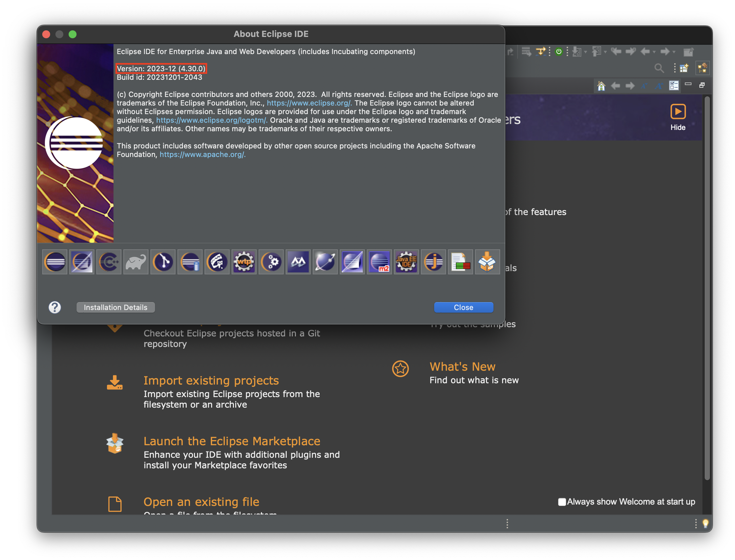Open the help question mark icon
This screenshot has height=560, width=735.
tap(55, 307)
